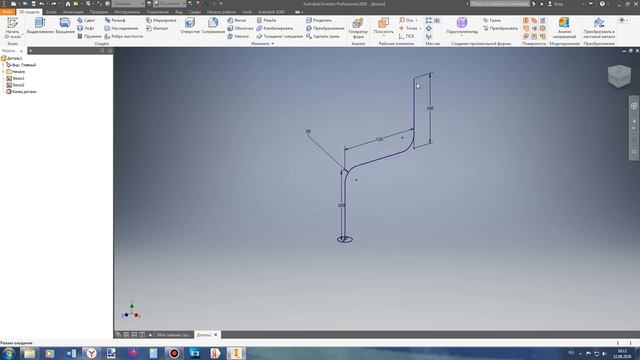Select the Резьба (Thread) tool
This screenshot has width=640, height=360.
point(267,20)
